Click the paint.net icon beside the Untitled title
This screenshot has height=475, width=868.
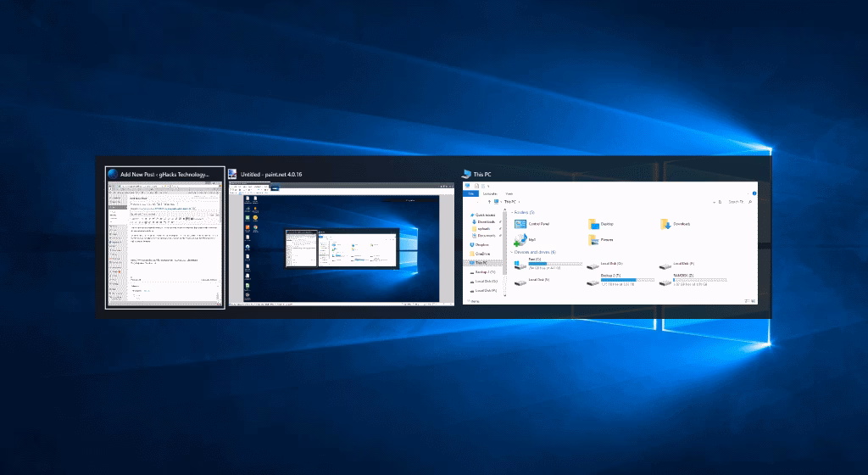(x=233, y=174)
